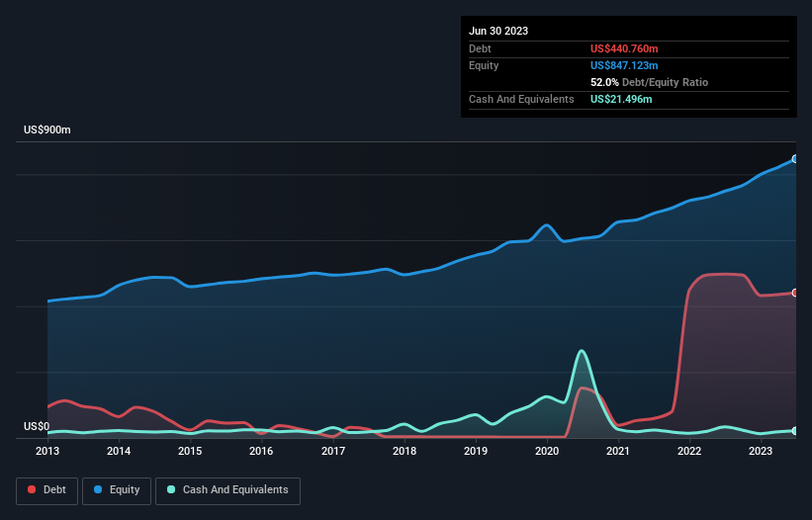The image size is (812, 520).
Task: Select the 2020 x-axis label
Action: pos(547,451)
